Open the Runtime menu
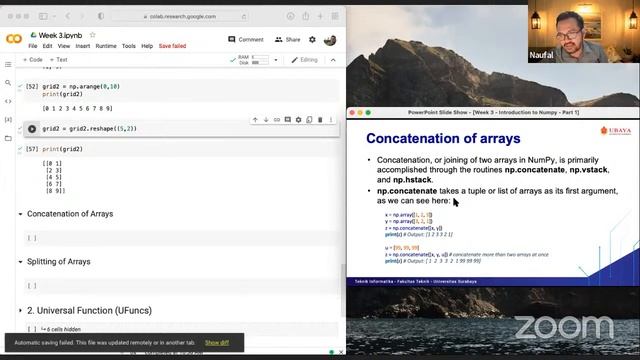 106,46
